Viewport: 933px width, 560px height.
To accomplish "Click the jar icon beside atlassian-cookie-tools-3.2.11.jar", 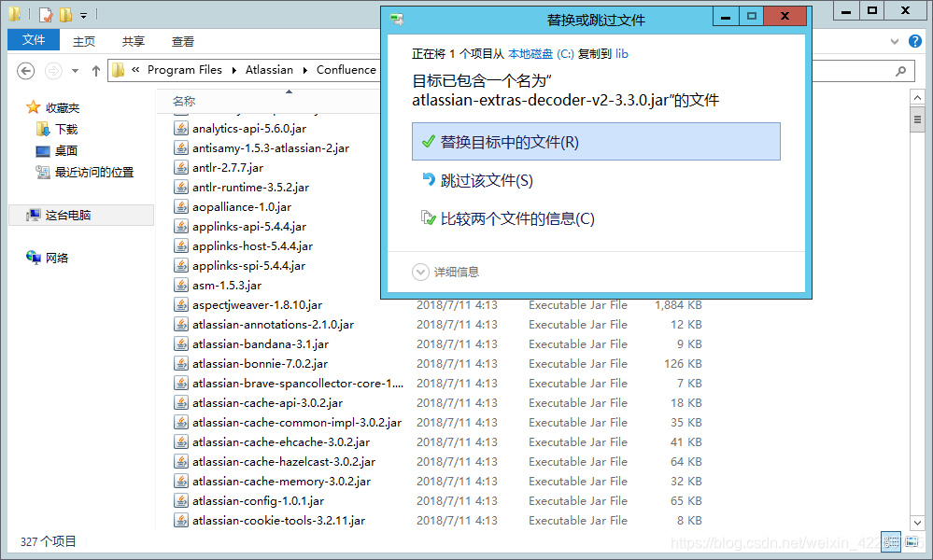I will tap(181, 521).
